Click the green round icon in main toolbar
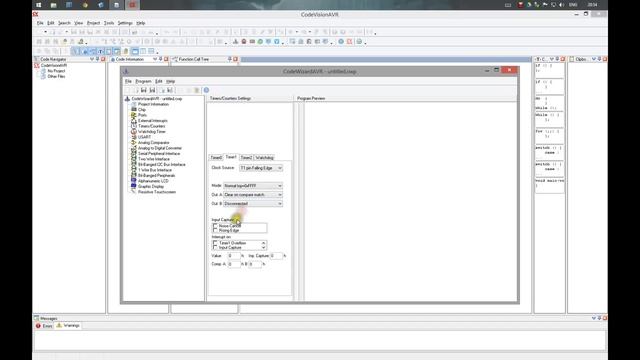Screen dimensions: 640x360 [260, 41]
